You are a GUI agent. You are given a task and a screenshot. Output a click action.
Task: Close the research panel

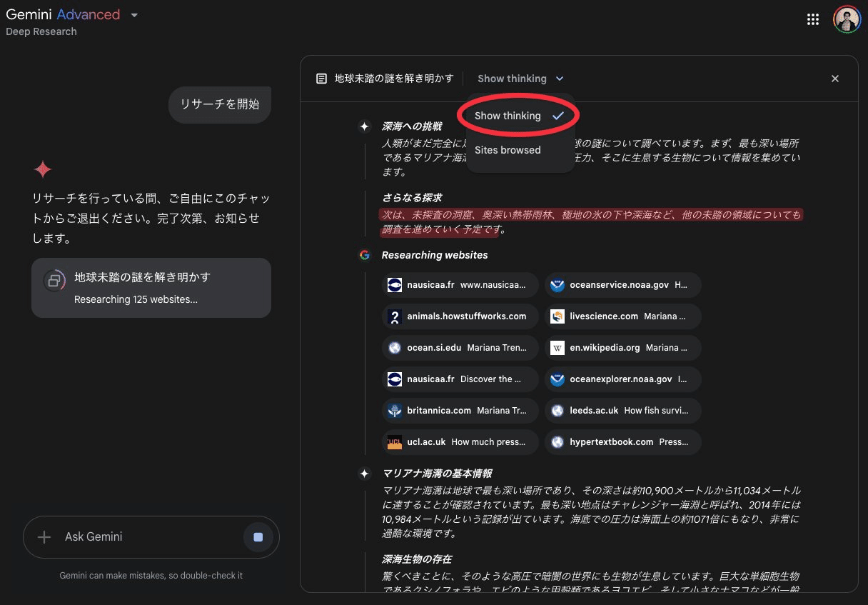pos(834,79)
